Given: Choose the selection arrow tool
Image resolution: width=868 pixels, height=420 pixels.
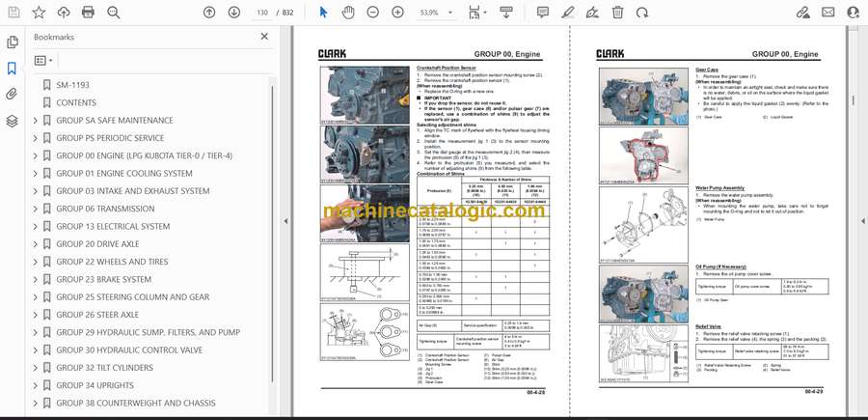Looking at the screenshot, I should point(324,13).
